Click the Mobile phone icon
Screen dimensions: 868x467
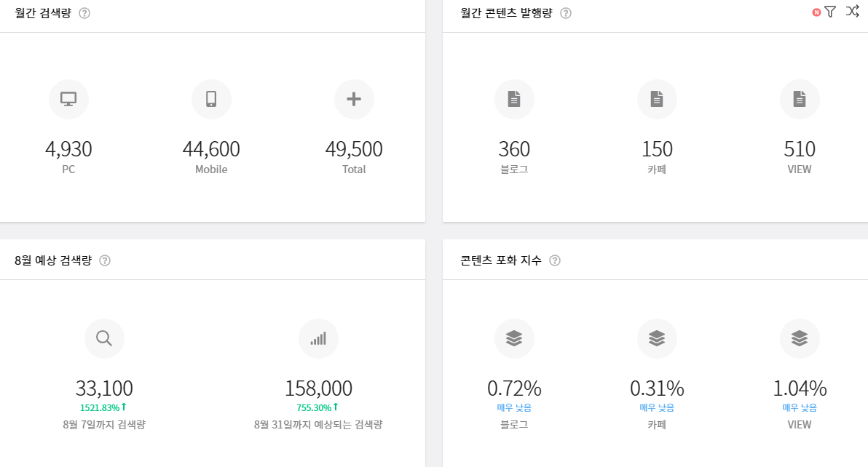211,99
